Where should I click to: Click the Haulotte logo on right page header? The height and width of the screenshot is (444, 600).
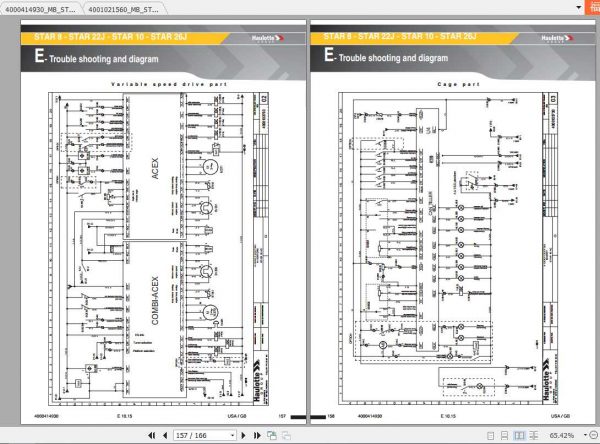tap(557, 38)
